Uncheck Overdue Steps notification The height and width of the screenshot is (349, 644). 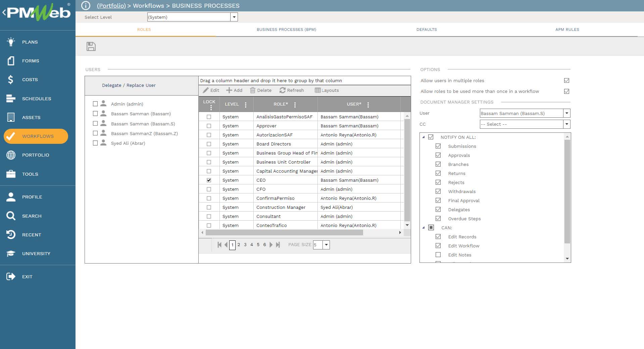coord(438,219)
